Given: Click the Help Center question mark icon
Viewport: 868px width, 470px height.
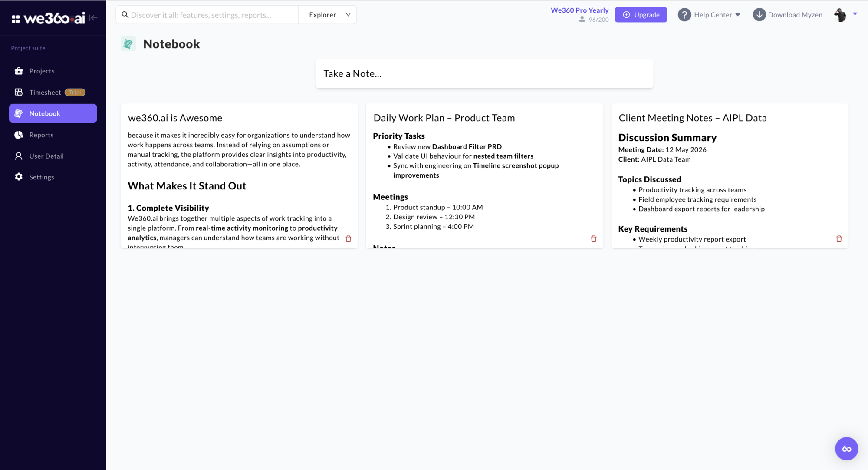Looking at the screenshot, I should (x=684, y=15).
